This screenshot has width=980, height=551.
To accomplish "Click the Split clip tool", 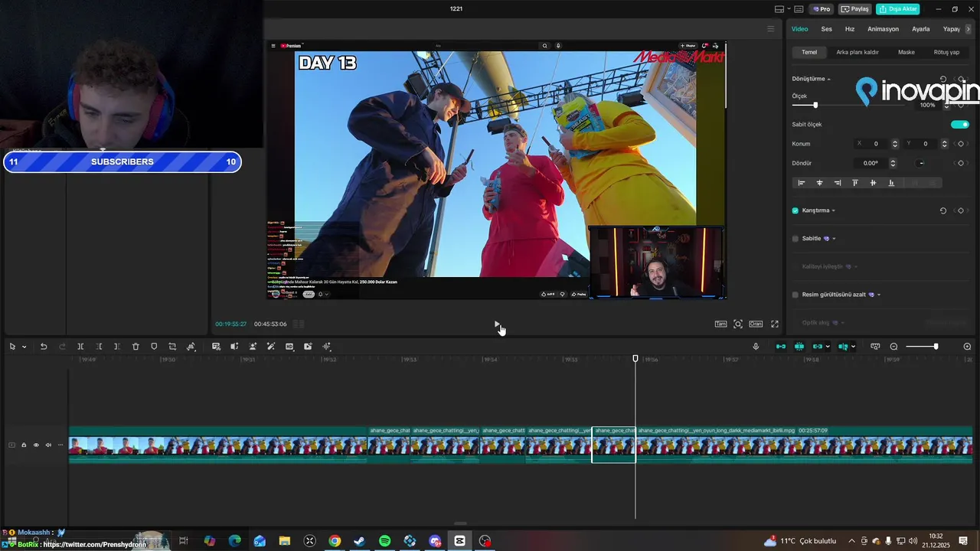I will click(80, 347).
